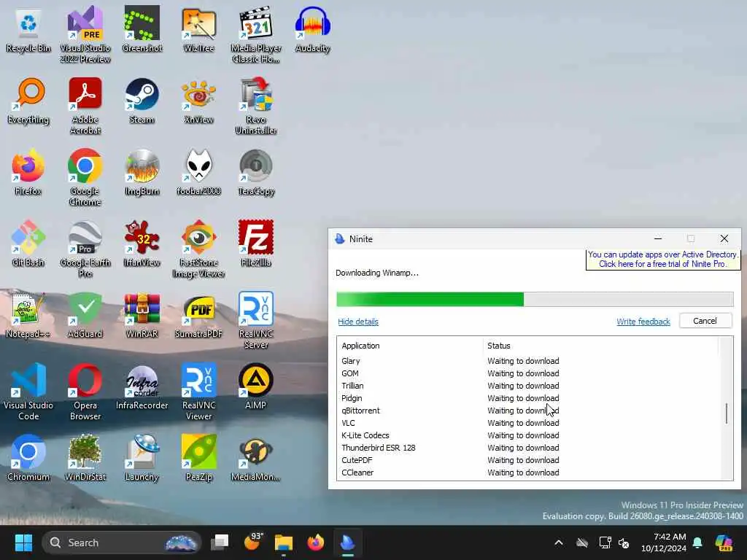Screen dimensions: 747x560
Task: Show hidden system tray icons
Action: (x=559, y=542)
